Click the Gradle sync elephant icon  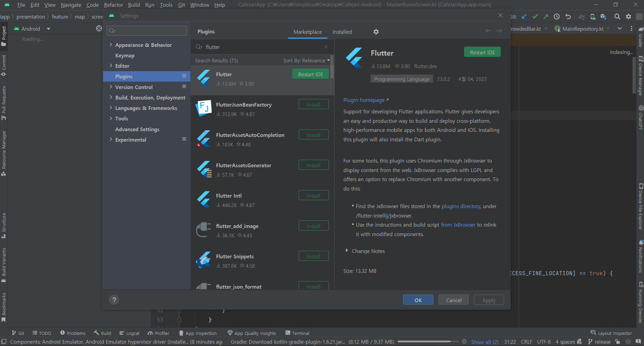coord(582,17)
